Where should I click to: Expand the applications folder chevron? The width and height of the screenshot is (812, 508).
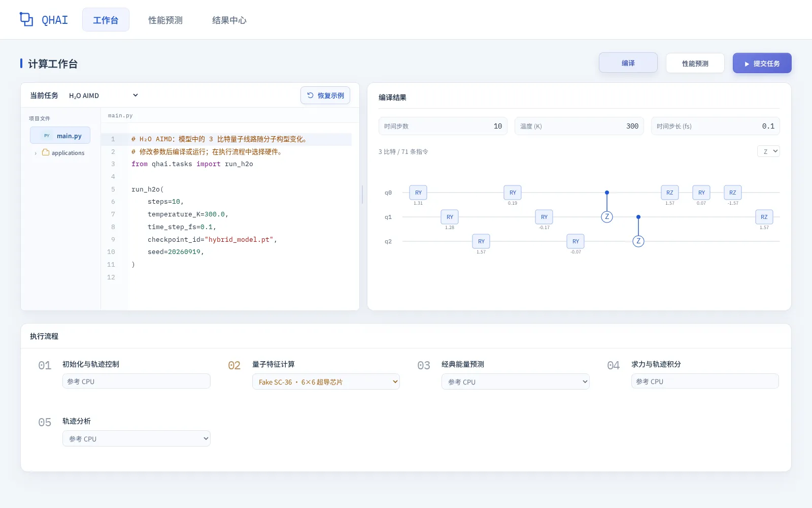click(36, 153)
